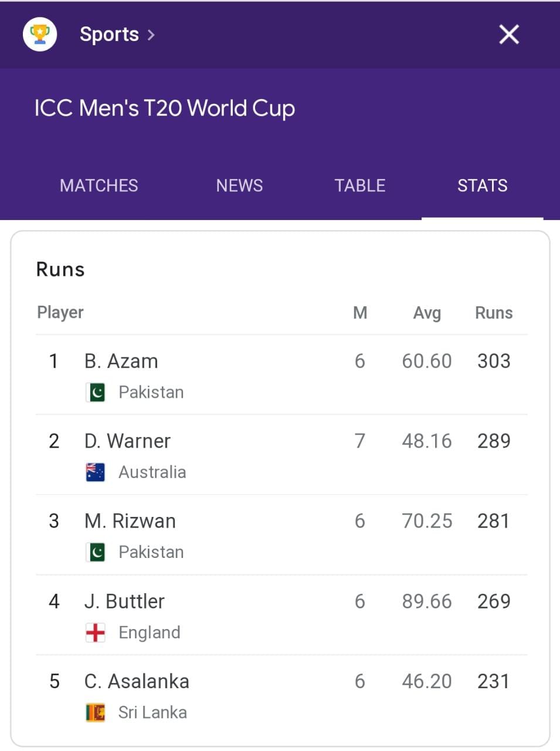Click the Pakistan flag under M. Rizwan
The height and width of the screenshot is (751, 560).
96,552
